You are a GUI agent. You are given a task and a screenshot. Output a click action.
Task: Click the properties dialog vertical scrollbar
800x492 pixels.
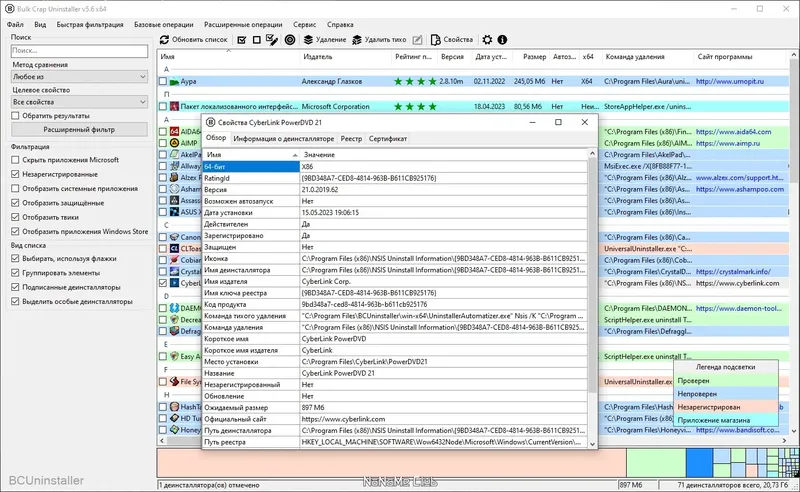point(592,276)
